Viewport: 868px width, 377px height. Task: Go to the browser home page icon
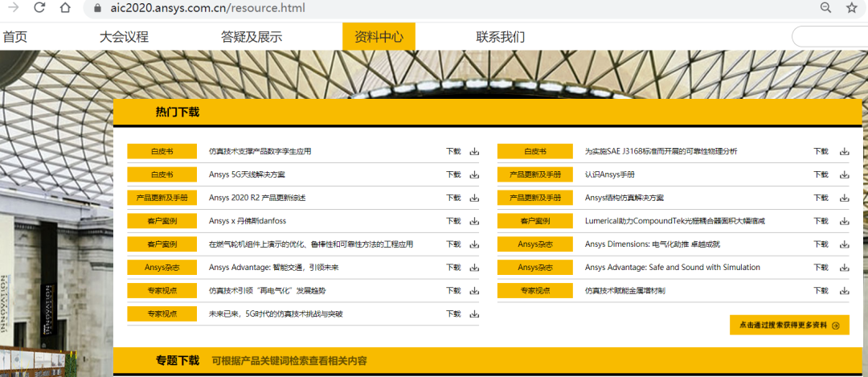click(x=65, y=8)
